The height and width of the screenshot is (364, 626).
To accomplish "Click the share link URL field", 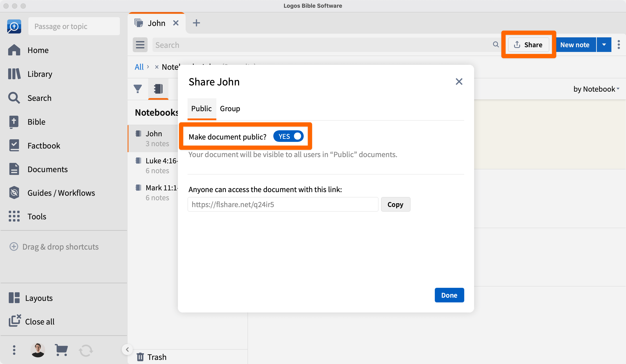I will coord(283,205).
